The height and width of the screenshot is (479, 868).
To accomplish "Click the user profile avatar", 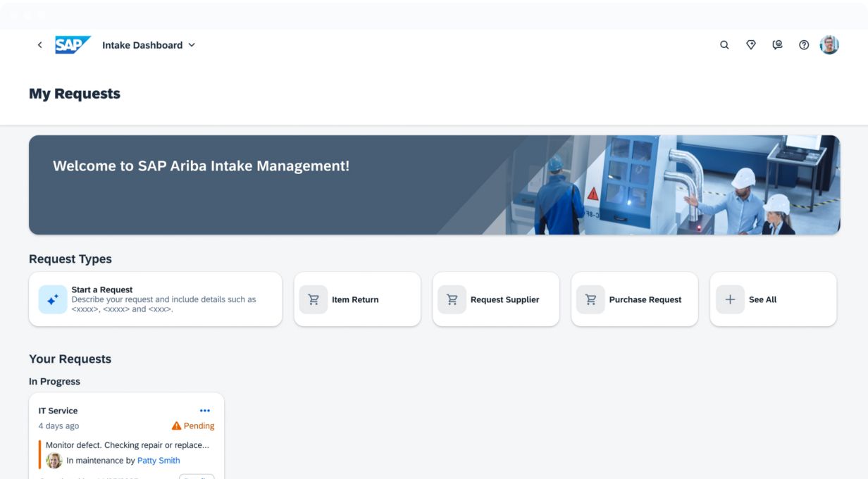I will pos(829,45).
